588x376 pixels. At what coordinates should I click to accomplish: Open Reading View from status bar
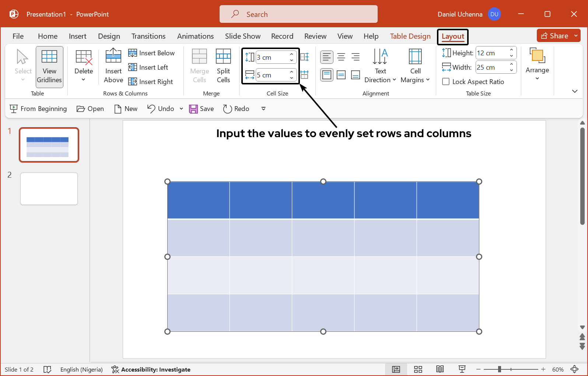tap(440, 369)
